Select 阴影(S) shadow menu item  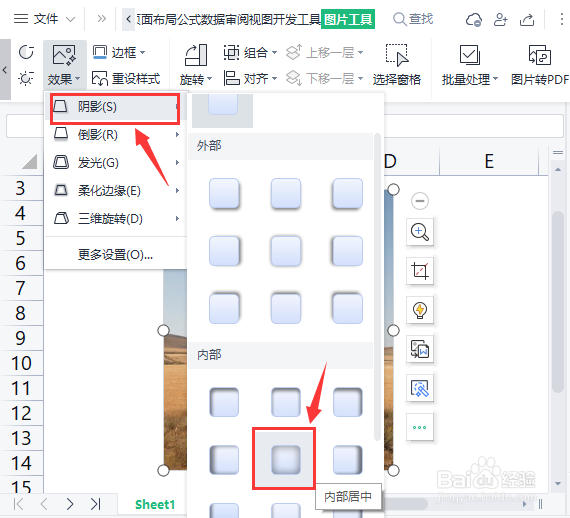(x=115, y=107)
